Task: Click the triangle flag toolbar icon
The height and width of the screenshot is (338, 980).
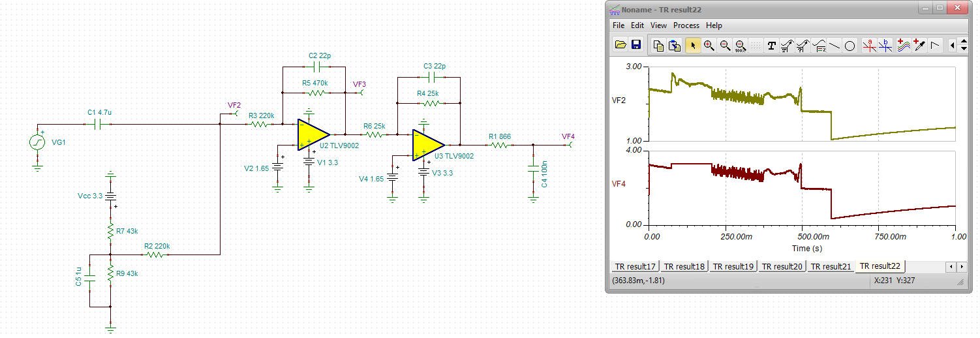Action: [936, 45]
